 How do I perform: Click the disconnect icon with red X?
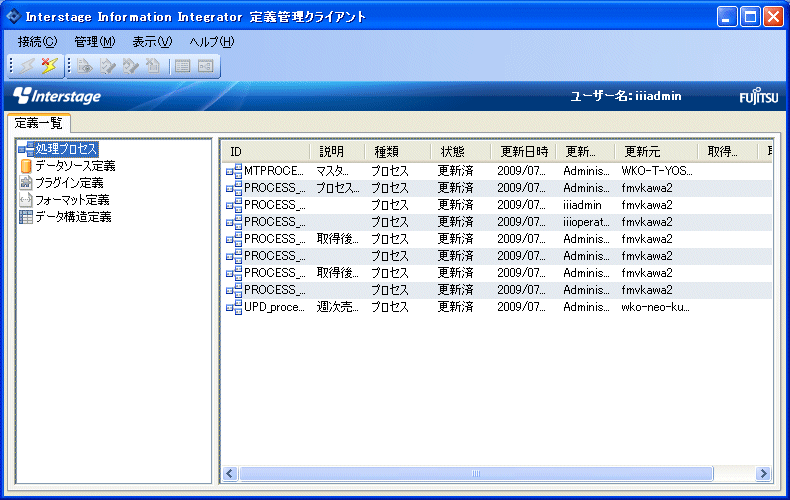tap(49, 66)
